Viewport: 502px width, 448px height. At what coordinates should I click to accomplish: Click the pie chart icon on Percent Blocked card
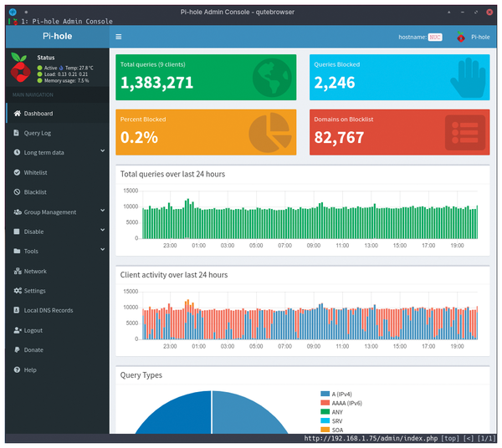pos(270,132)
